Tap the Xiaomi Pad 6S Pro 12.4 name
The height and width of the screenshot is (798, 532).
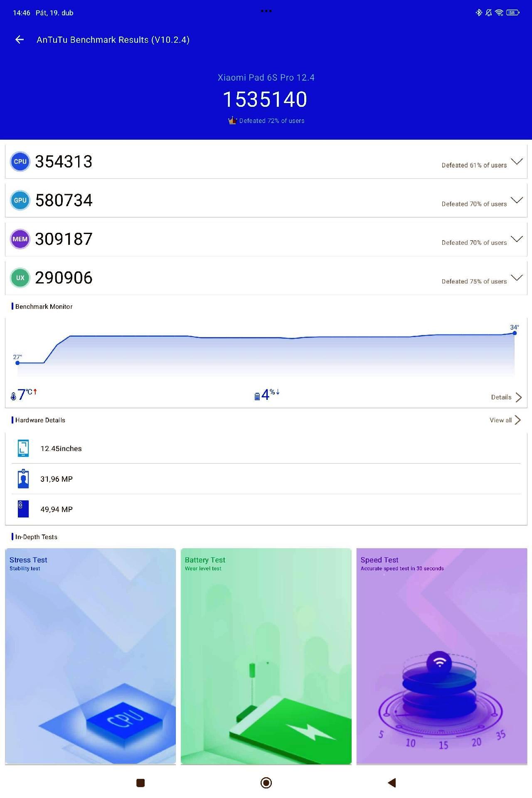(x=266, y=78)
